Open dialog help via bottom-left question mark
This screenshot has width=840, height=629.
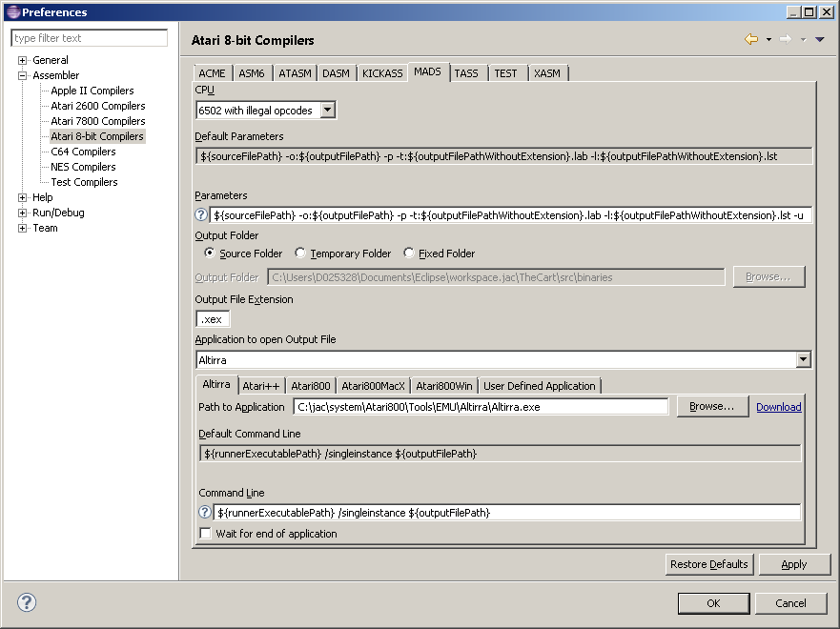[x=27, y=602]
